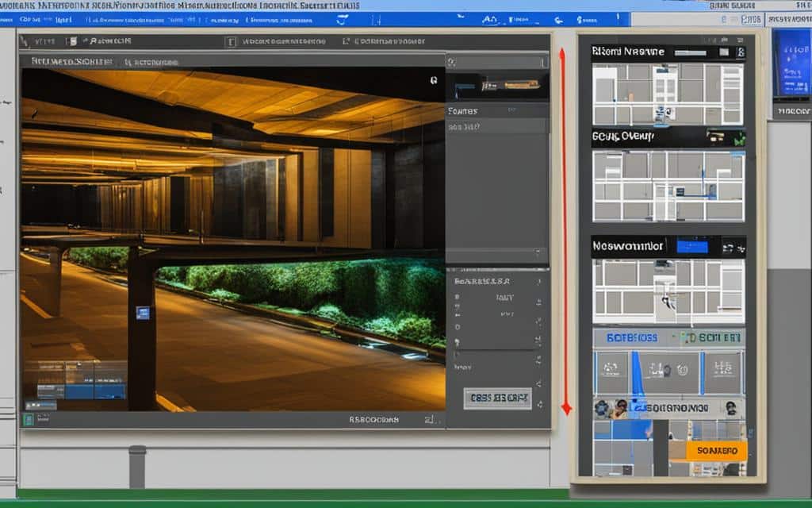The width and height of the screenshot is (812, 508).
Task: Click the blue square marker on the viewport pillar
Action: tap(143, 313)
